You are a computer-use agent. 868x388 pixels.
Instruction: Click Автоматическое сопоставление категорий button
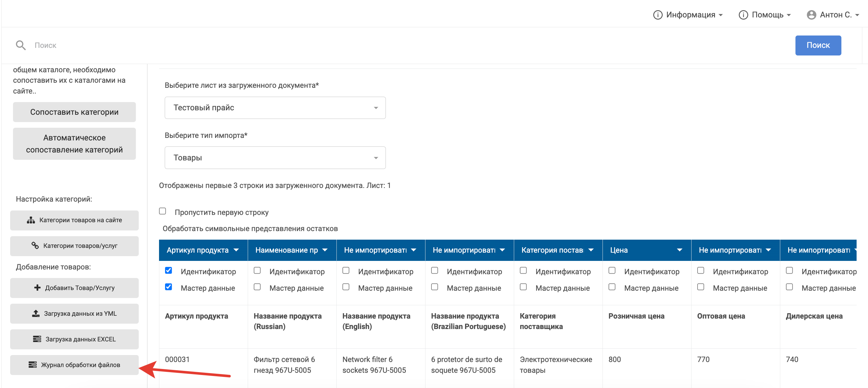[x=74, y=144]
